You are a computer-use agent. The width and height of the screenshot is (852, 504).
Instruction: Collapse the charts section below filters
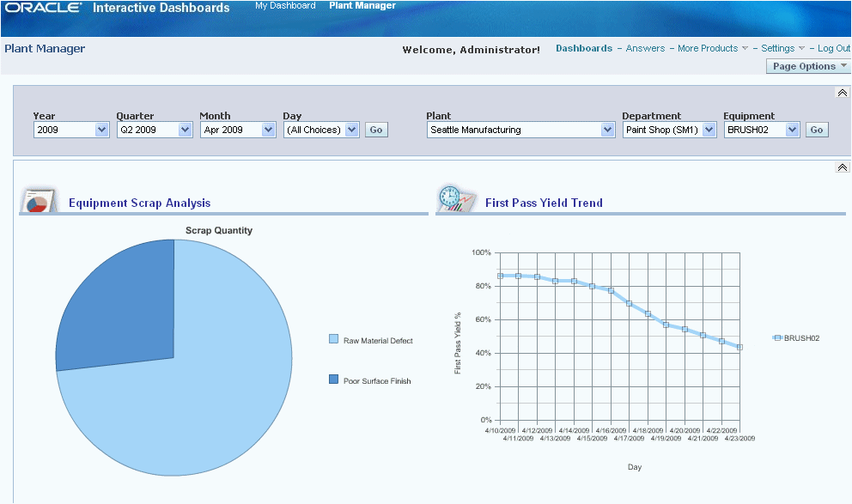point(843,167)
